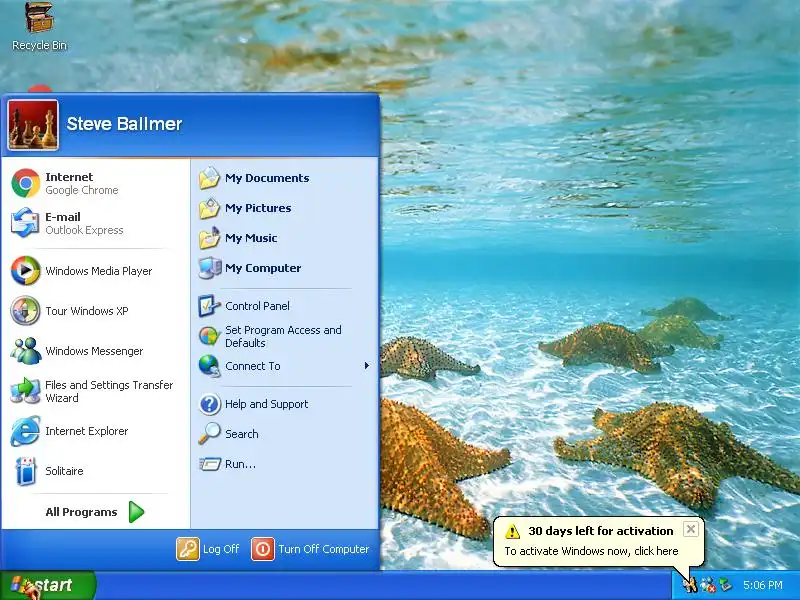Open the Tour Windows XP icon
Viewport: 800px width, 600px height.
coord(26,310)
